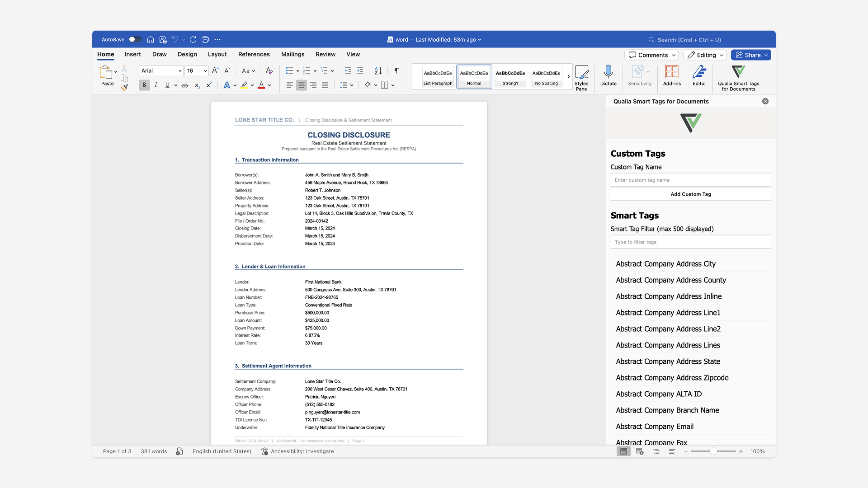This screenshot has height=488, width=868.
Task: Go to the Mailings tab
Action: point(293,54)
